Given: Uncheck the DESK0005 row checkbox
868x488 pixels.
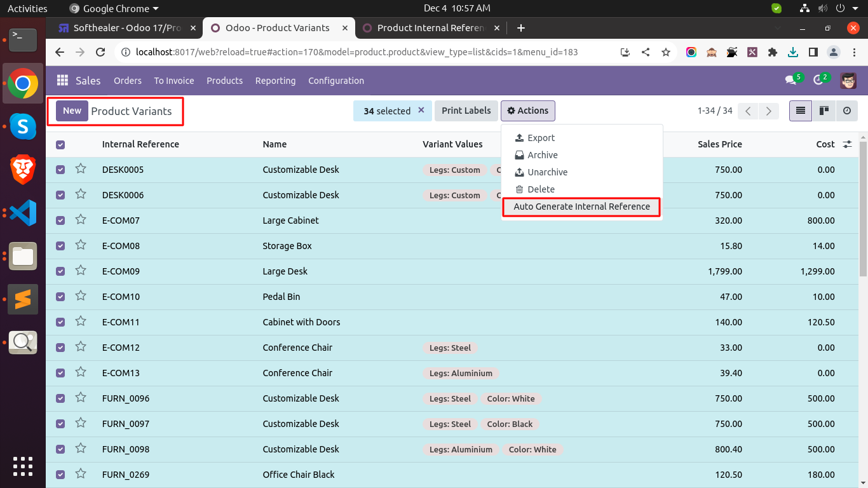Looking at the screenshot, I should tap(60, 170).
